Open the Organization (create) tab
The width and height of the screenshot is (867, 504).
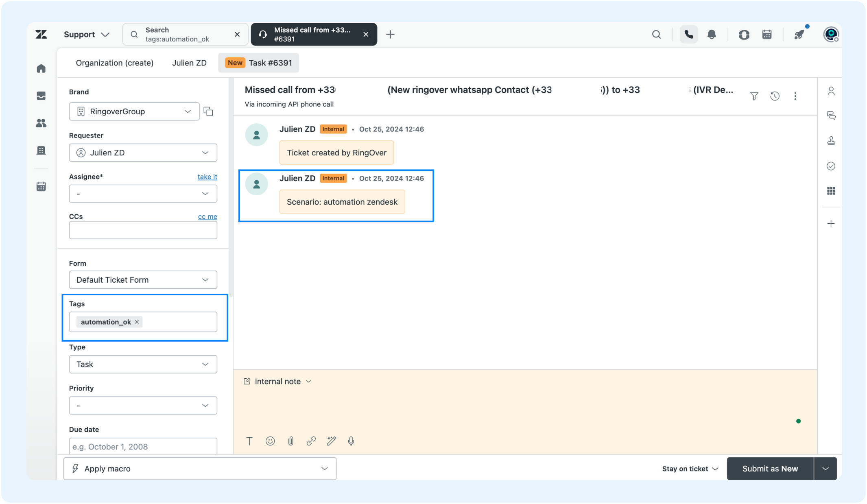point(115,63)
